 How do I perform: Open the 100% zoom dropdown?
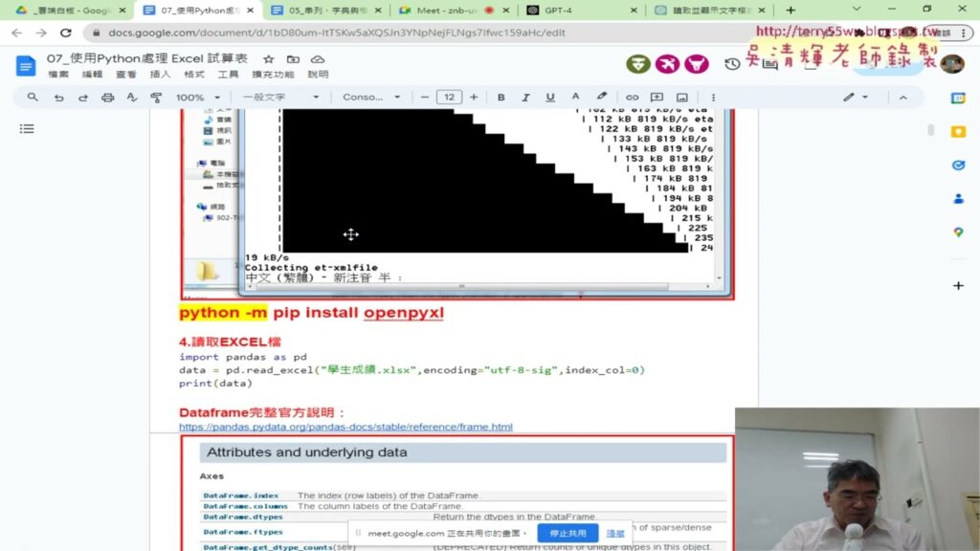(x=197, y=97)
